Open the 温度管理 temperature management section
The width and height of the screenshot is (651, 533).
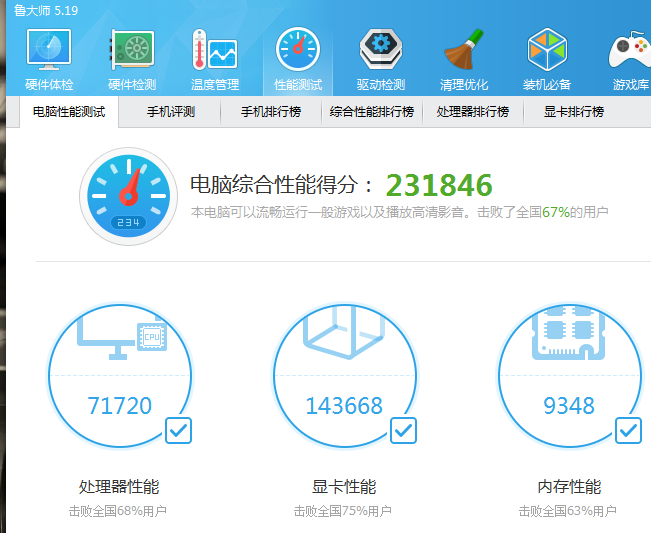click(x=215, y=60)
